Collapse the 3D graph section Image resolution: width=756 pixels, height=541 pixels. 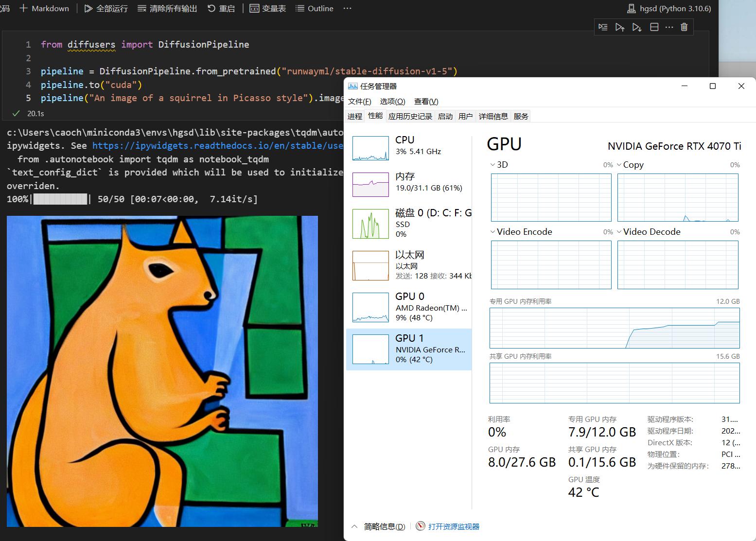[x=492, y=165]
